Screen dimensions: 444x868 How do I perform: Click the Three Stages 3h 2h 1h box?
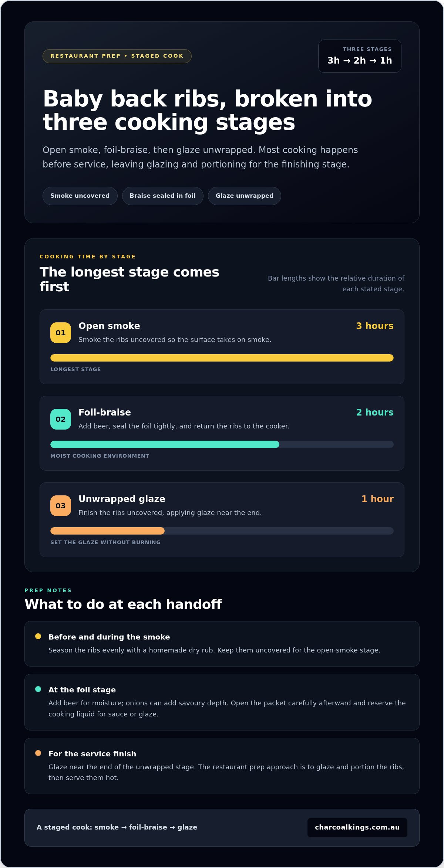360,56
